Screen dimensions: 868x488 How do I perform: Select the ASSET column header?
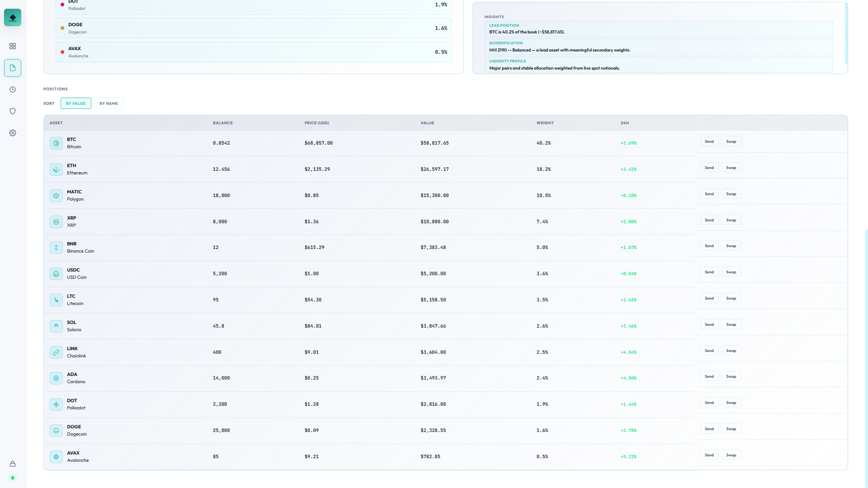(x=56, y=122)
